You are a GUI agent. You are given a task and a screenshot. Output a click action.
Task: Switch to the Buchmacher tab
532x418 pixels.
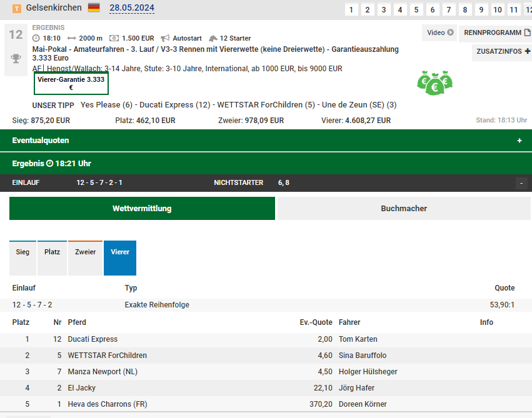coord(404,209)
